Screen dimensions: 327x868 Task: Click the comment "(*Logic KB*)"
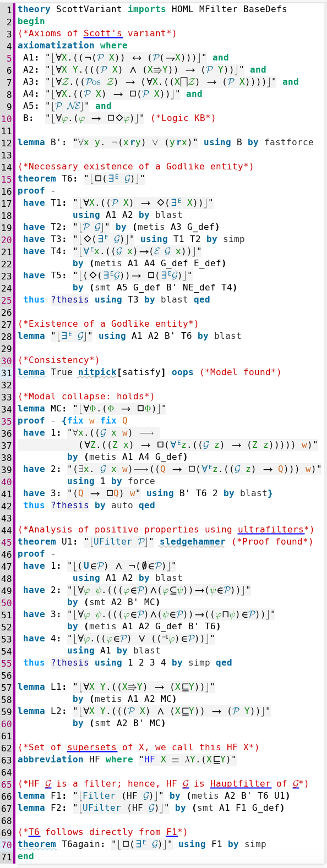pos(183,118)
